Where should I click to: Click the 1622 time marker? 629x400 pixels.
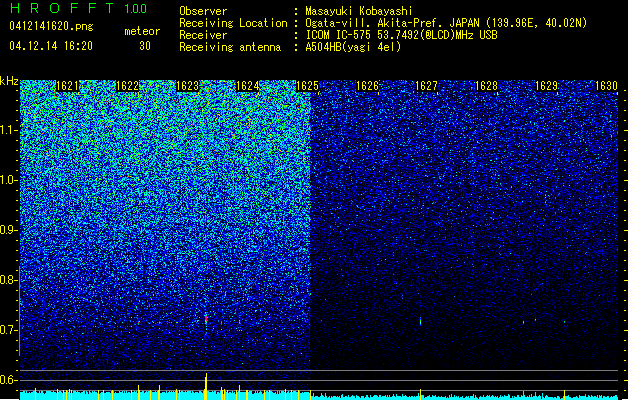pos(127,86)
